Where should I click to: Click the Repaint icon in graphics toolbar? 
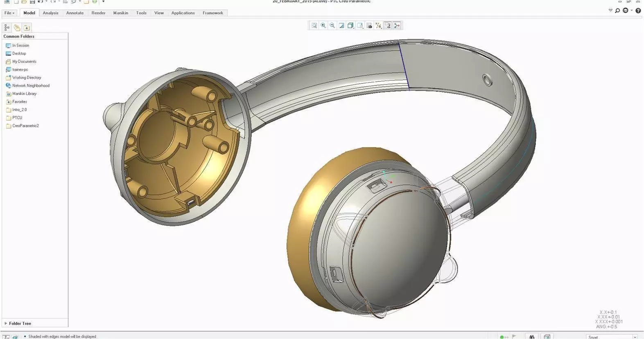click(341, 25)
